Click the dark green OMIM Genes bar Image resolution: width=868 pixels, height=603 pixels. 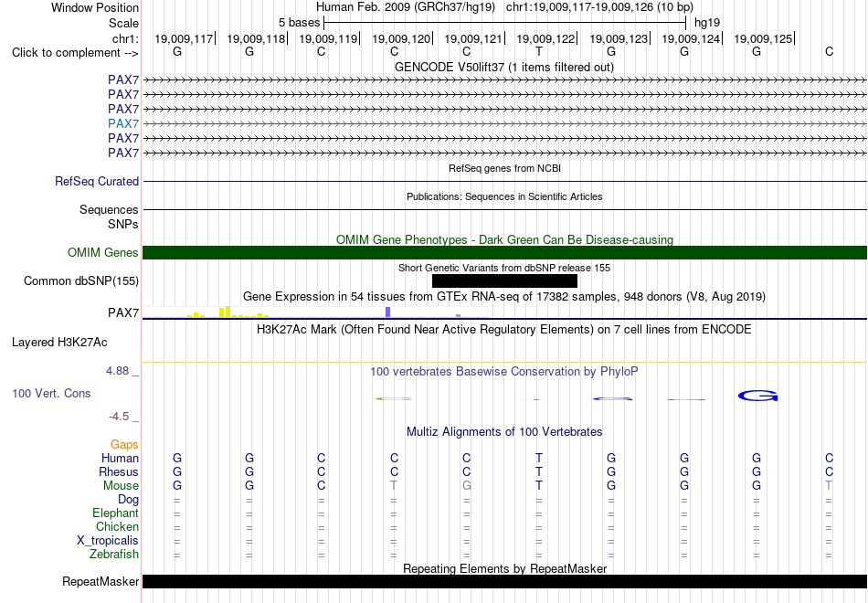tap(505, 252)
